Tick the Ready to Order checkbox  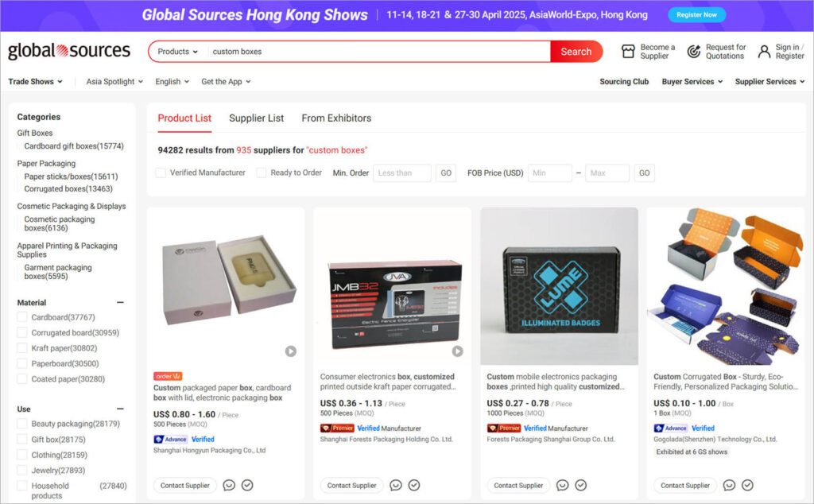coord(262,173)
